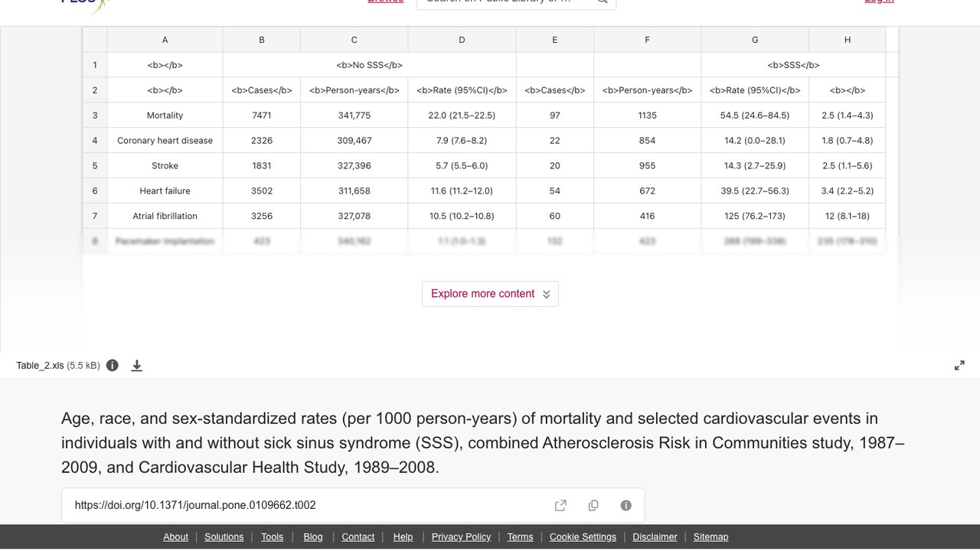This screenshot has width=980, height=551.
Task: Click the Mortality cell
Action: (x=165, y=116)
